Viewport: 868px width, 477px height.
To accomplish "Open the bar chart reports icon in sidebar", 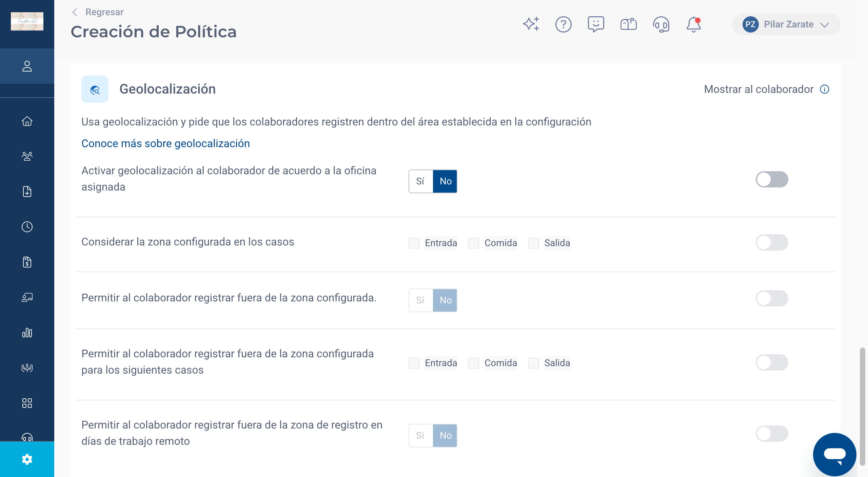I will (27, 333).
